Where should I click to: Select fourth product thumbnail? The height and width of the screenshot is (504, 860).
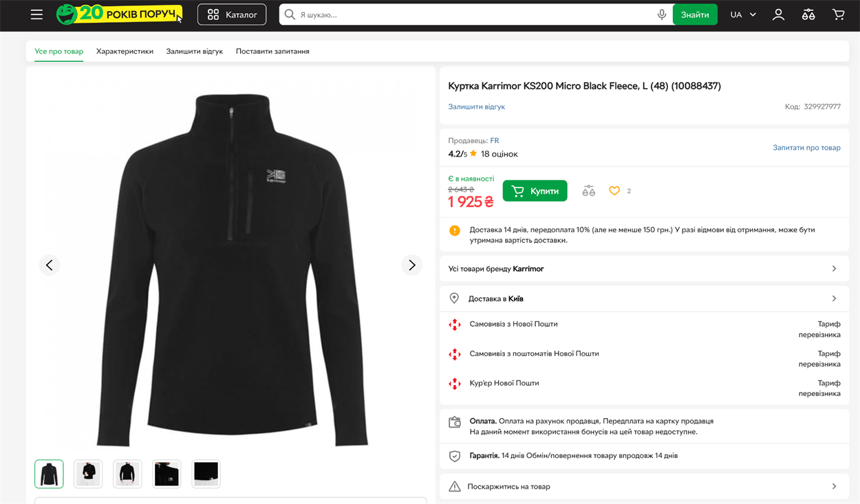166,474
